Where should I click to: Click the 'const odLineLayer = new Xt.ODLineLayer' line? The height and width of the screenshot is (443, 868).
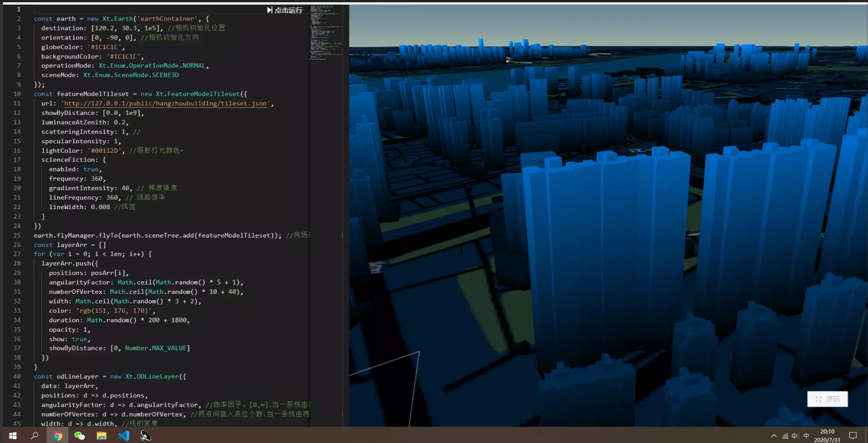coord(110,377)
